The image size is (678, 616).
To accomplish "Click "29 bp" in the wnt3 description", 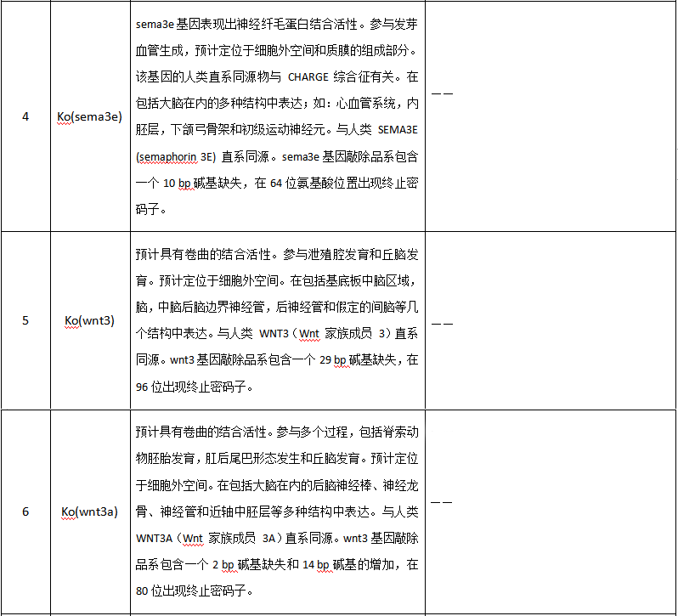I will tap(326, 360).
